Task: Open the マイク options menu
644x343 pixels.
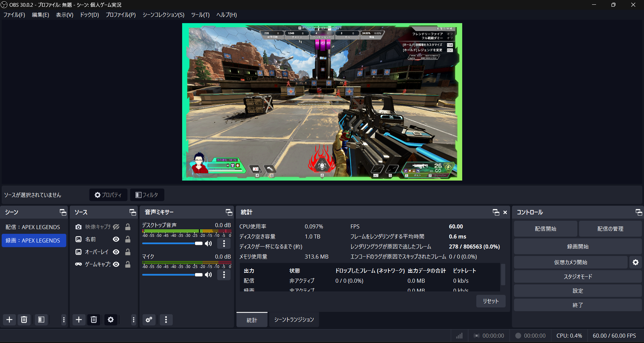Action: 224,275
